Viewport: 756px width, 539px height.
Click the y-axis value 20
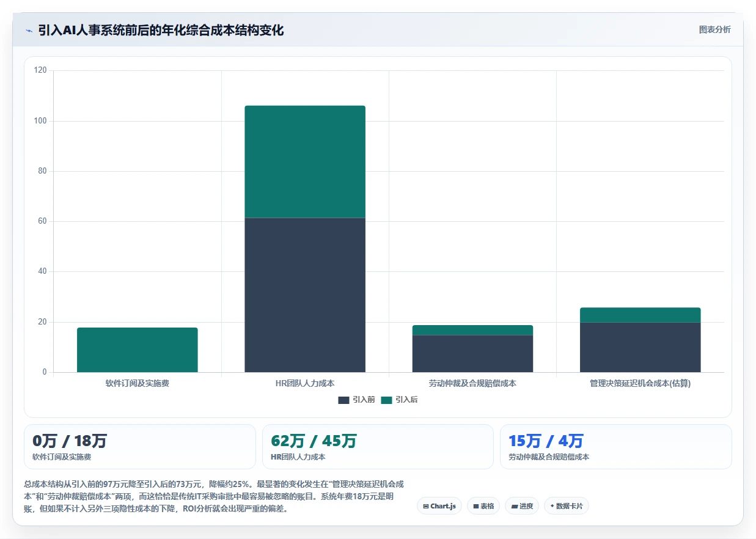click(x=42, y=322)
